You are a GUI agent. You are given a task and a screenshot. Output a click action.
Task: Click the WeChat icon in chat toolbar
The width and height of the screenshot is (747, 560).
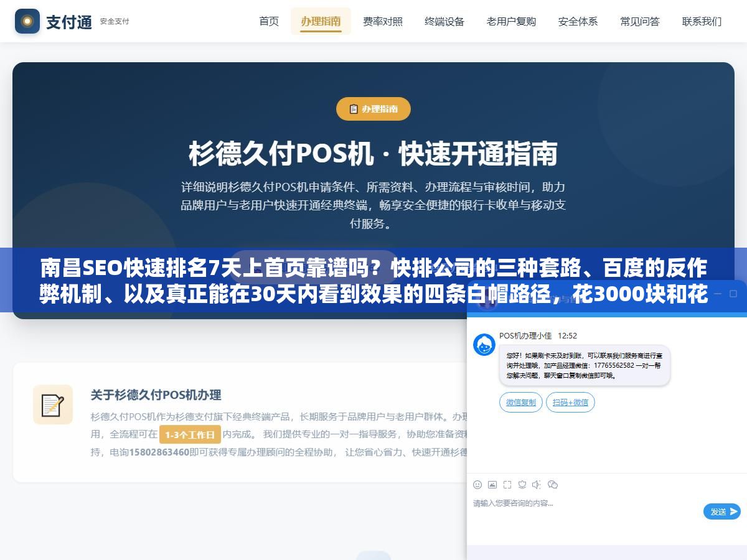tap(553, 485)
